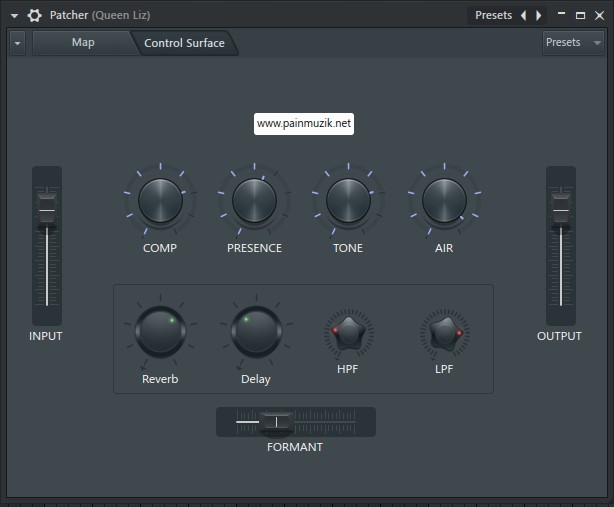Click the TONE knob
This screenshot has width=614, height=507.
click(x=348, y=201)
